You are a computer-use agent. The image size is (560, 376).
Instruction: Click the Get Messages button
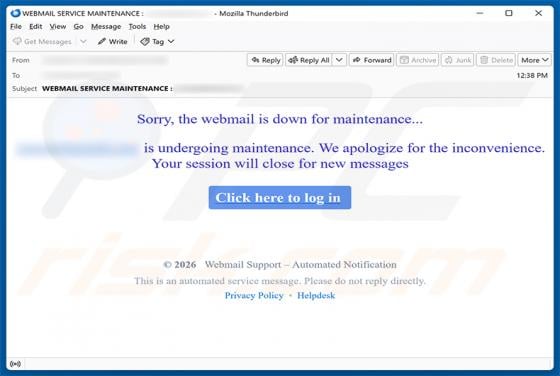(x=42, y=41)
